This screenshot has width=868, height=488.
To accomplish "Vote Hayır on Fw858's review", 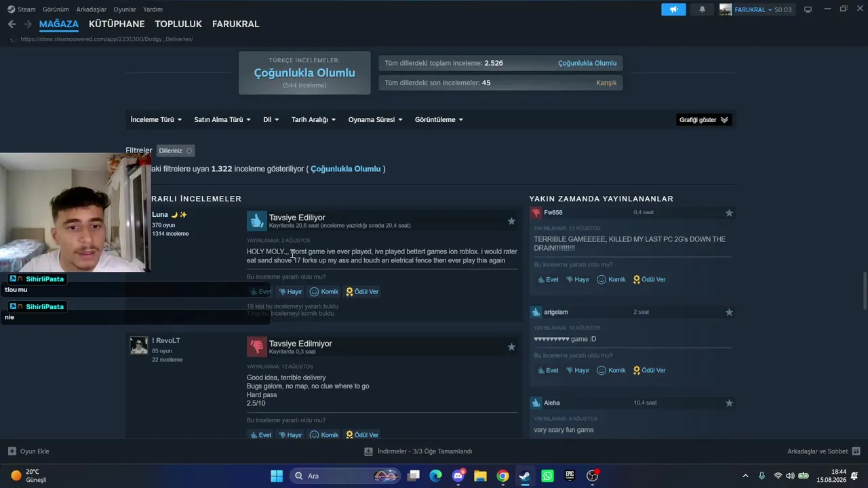I will [x=578, y=280].
